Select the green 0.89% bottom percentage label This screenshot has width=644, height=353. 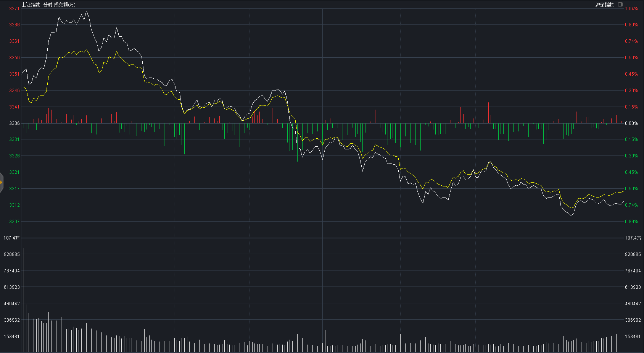click(x=631, y=221)
